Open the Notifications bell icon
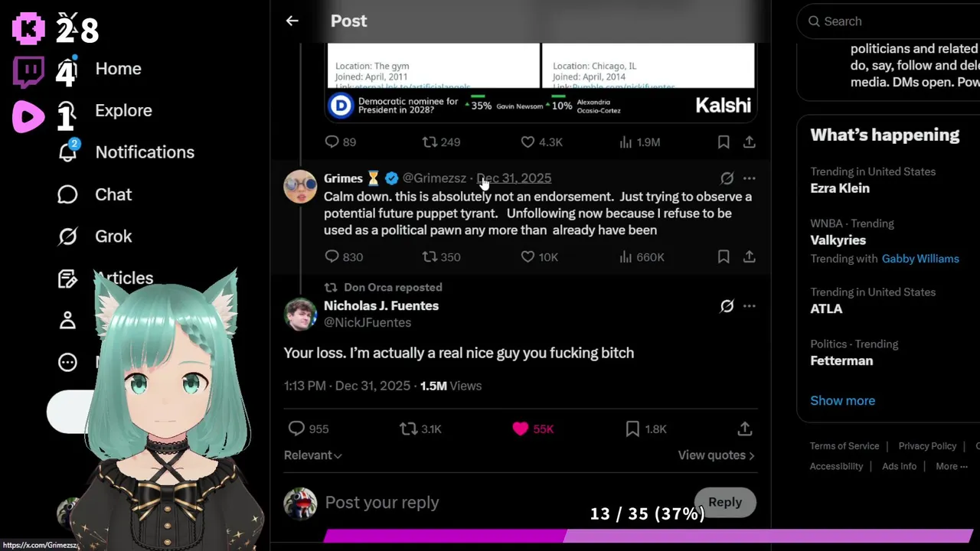This screenshot has width=980, height=551. (68, 152)
